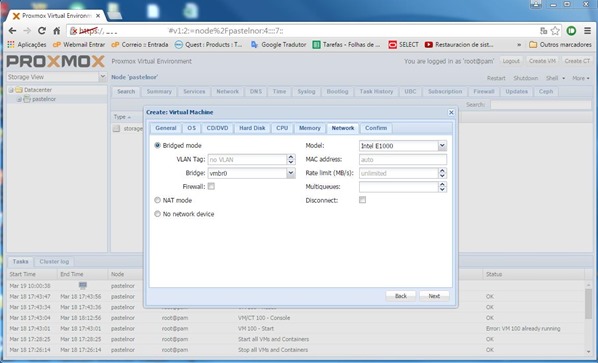Open the Webmail Entrar bookmark
This screenshot has height=363, width=598.
[79, 45]
